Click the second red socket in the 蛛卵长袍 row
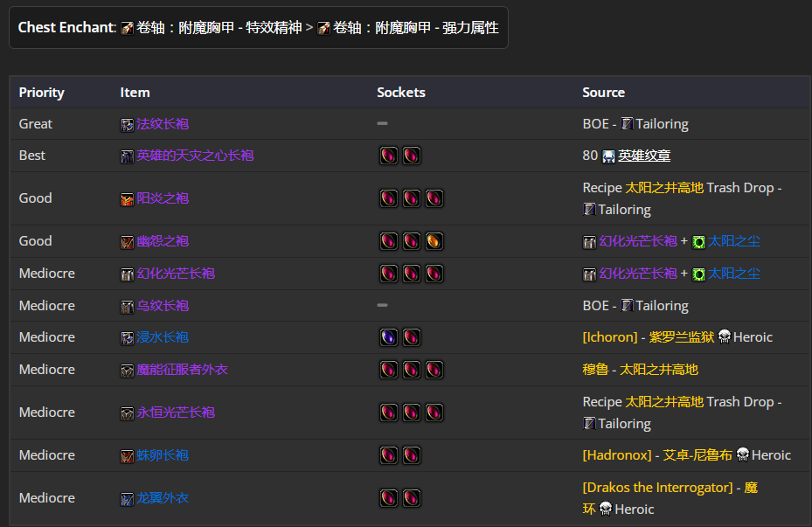The width and height of the screenshot is (812, 527). coord(411,455)
